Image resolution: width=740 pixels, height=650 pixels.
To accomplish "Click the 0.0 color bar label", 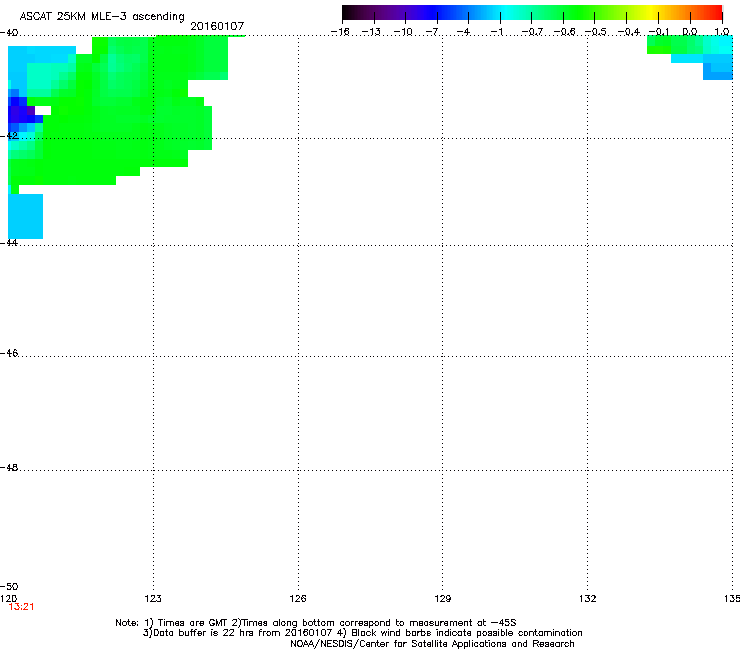I will (x=690, y=32).
